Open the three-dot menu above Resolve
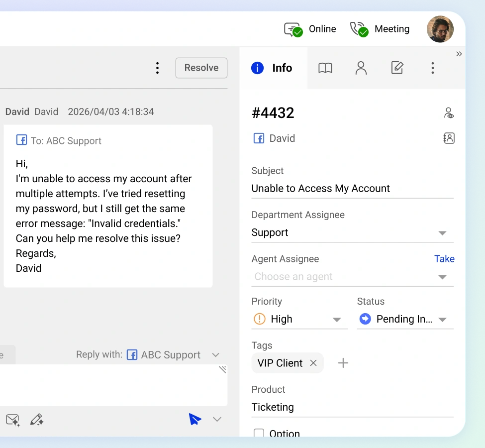485x448 pixels. (x=157, y=67)
